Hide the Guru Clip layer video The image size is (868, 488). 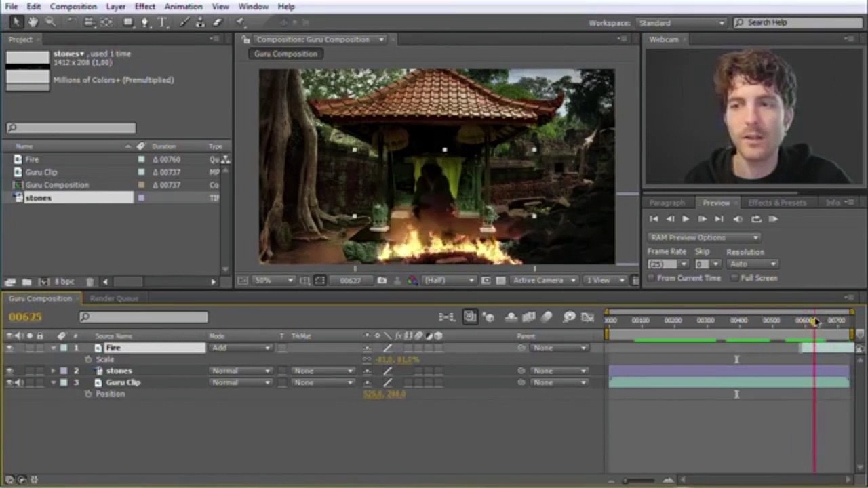tap(9, 382)
